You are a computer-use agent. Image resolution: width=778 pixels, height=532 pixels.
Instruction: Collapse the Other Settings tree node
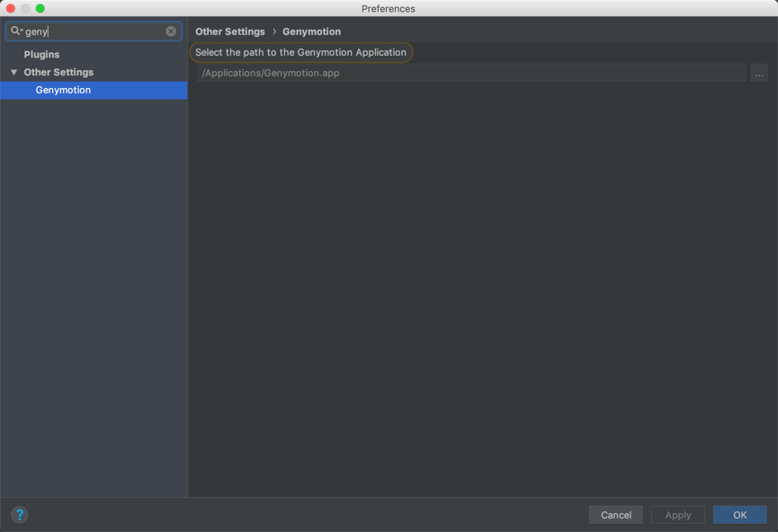pyautogui.click(x=13, y=73)
